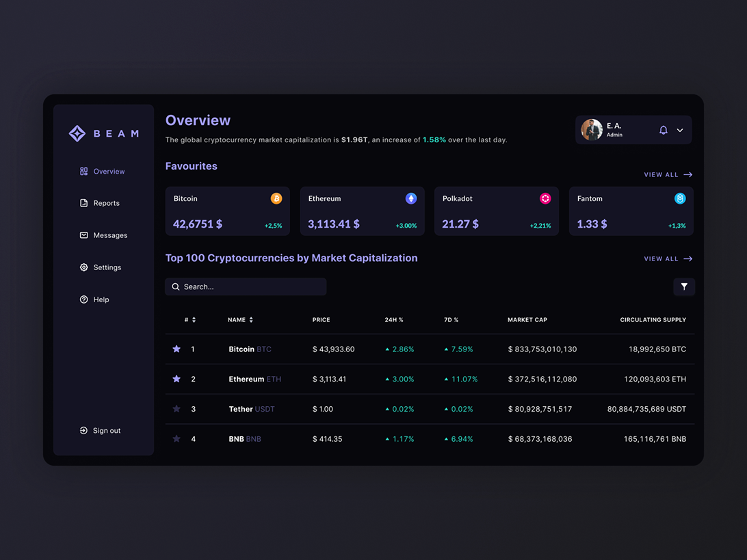Click the Fantom coin icon in Favourites
The height and width of the screenshot is (560, 747).
tap(680, 198)
